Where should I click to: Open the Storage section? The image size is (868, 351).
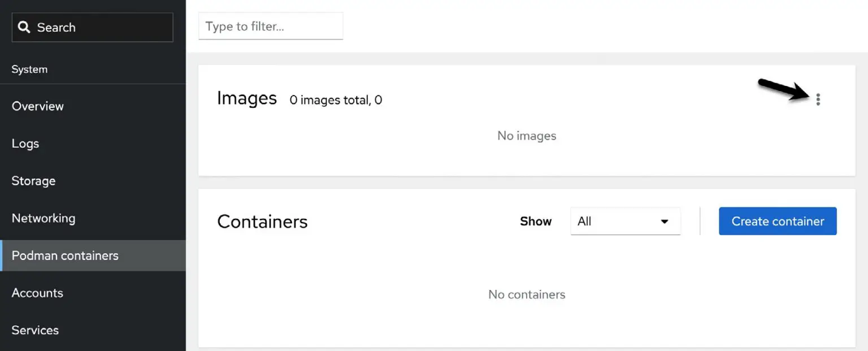pos(33,180)
